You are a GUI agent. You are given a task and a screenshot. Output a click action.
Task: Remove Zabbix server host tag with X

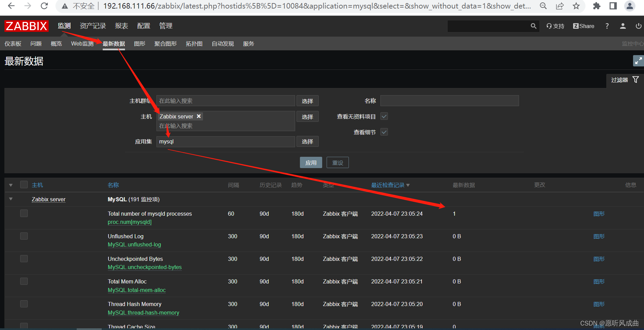click(199, 116)
